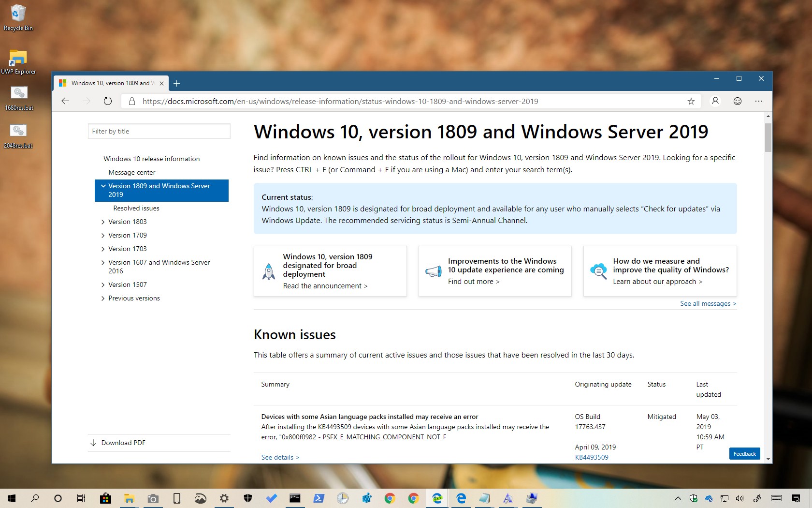Open the Settings gear on taskbar
The width and height of the screenshot is (812, 508).
pyautogui.click(x=224, y=498)
